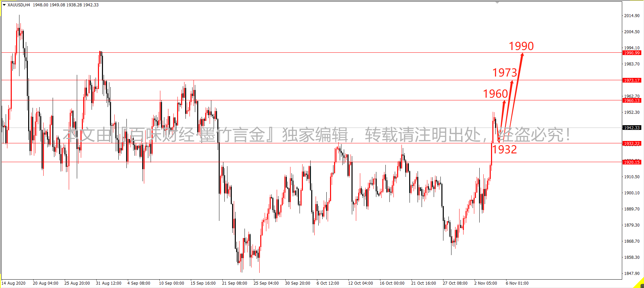The width and height of the screenshot is (644, 288).
Task: Click the 15 Sep 16:00 time label
Action: click(x=203, y=283)
